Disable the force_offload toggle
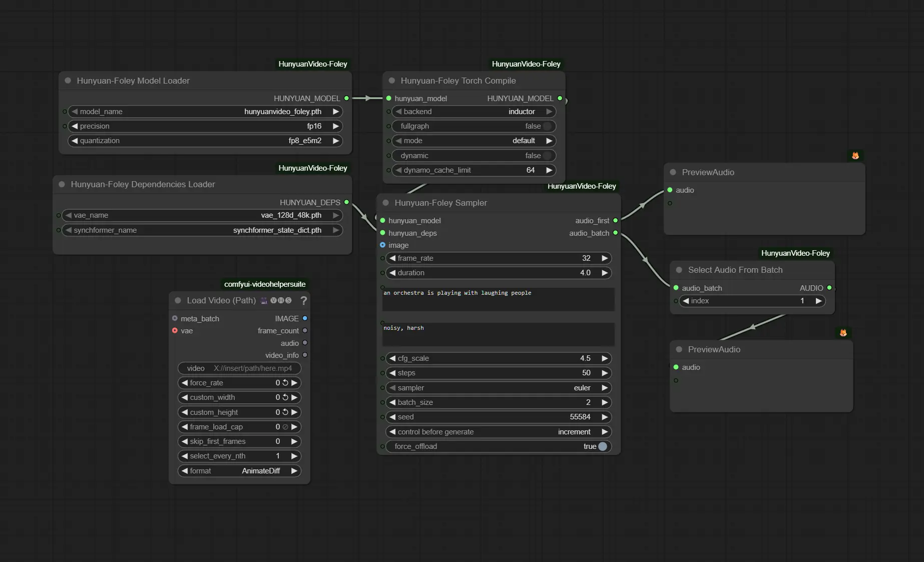The image size is (924, 562). tap(602, 446)
